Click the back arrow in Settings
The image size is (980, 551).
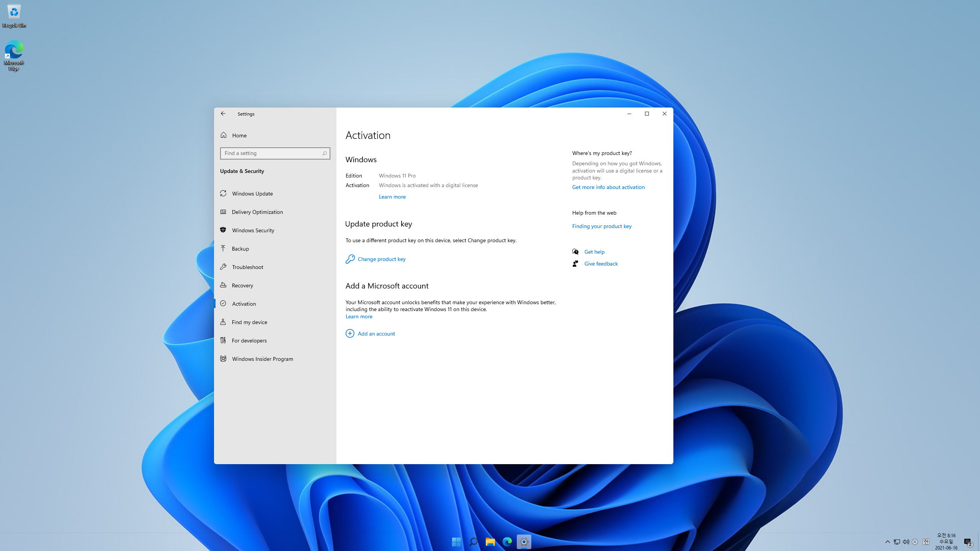pos(223,114)
